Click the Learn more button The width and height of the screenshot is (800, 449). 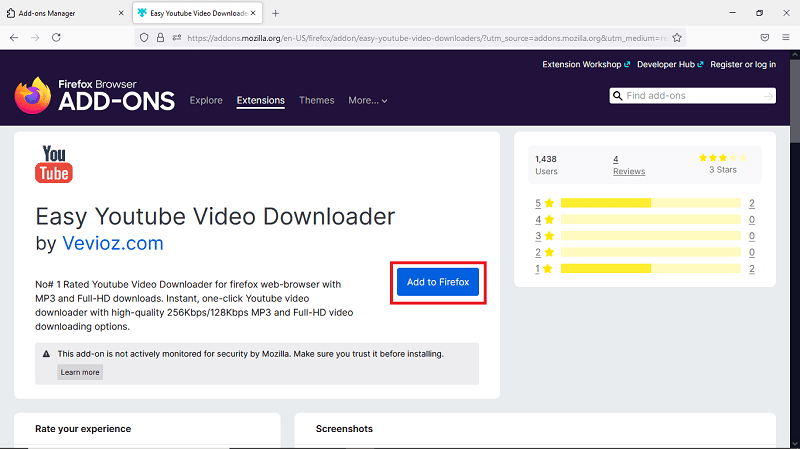coord(80,372)
